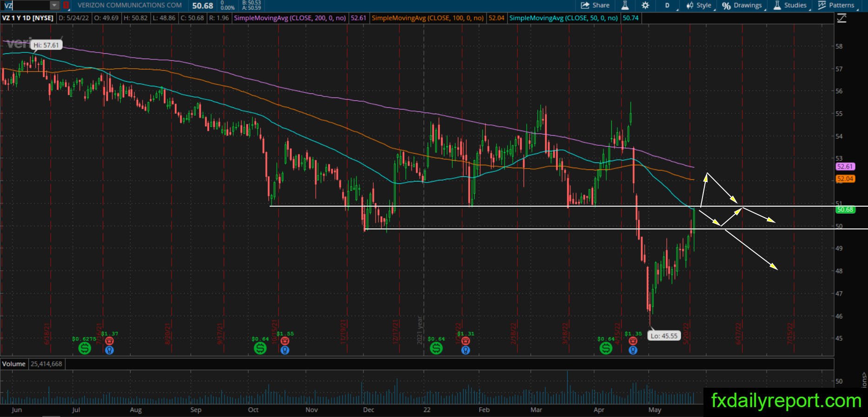
Task: Click the Nov label on the time axis
Action: coord(311,410)
